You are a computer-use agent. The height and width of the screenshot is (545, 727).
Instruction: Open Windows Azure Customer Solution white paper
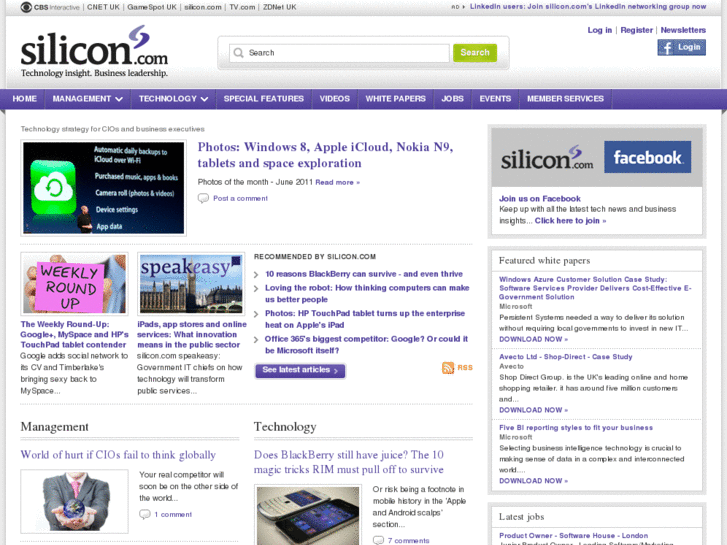point(595,288)
